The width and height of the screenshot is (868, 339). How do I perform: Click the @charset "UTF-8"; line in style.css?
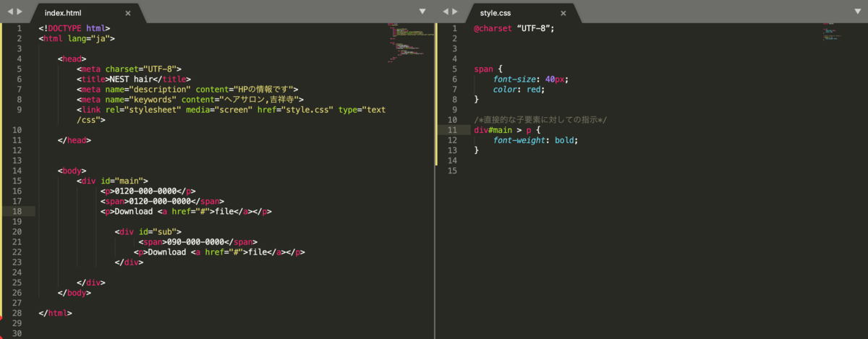514,28
